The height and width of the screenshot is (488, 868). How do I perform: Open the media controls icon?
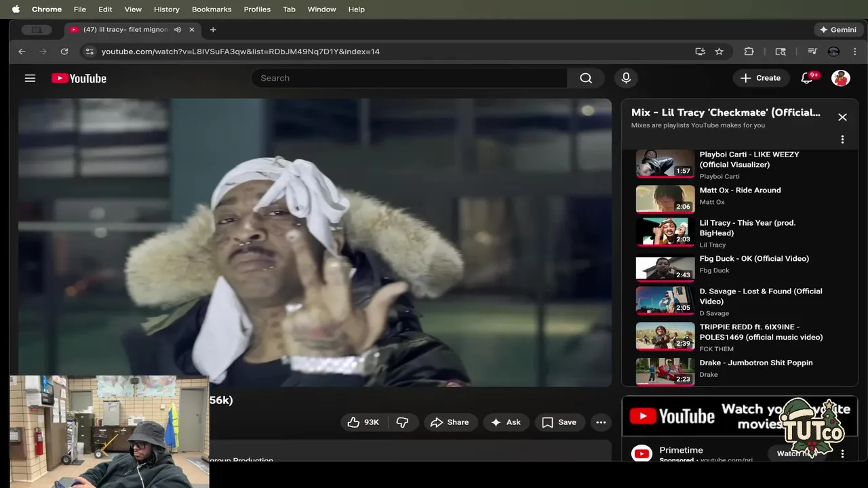(x=812, y=52)
